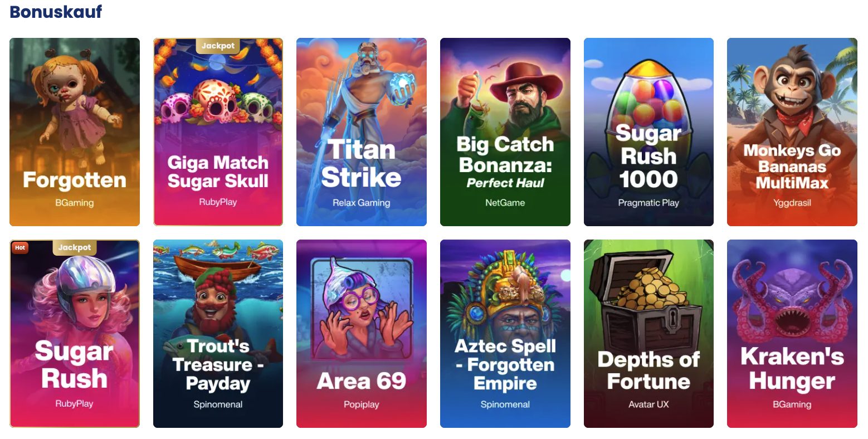Play Sugar Rush 1000 by Pragmatic Play
868x439 pixels.
point(648,132)
